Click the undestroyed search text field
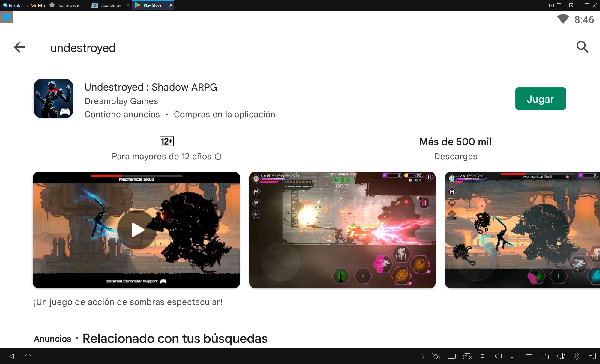Image resolution: width=600 pixels, height=364 pixels. coord(83,48)
